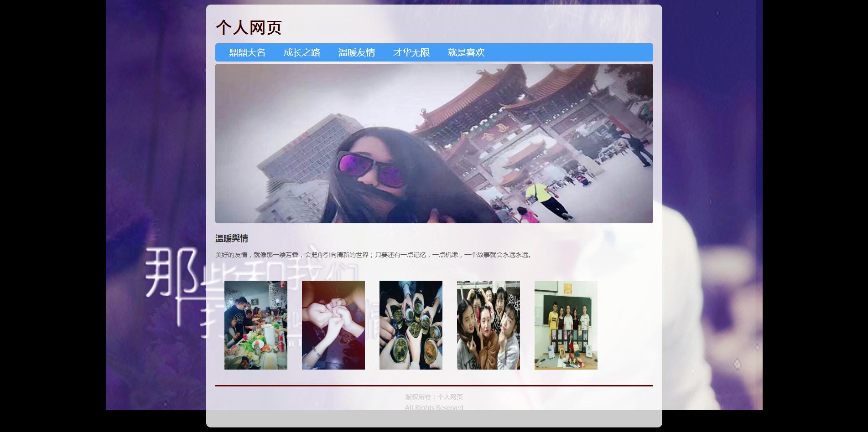This screenshot has height=432, width=868.
Task: View the holding hands photo thumbnail
Action: [x=333, y=325]
